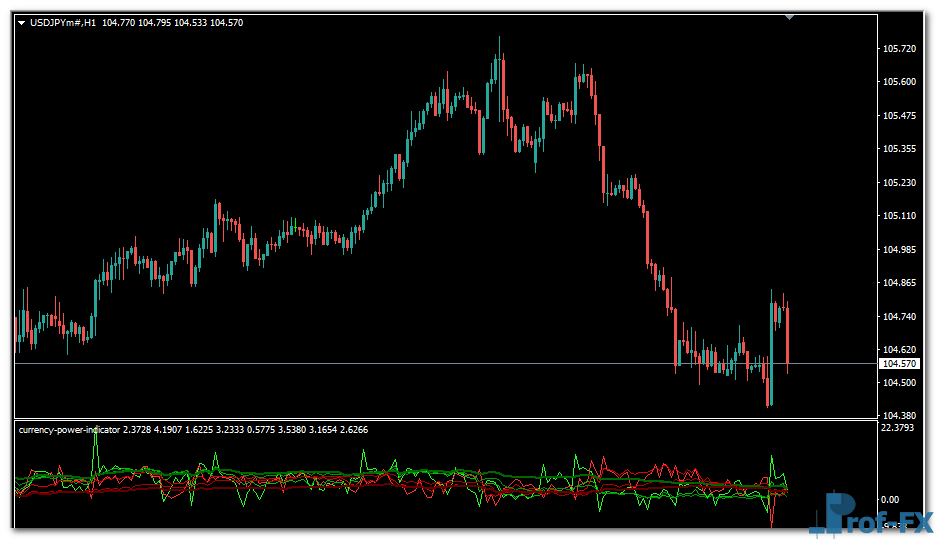
Task: Click the last red candle on the chart
Action: 788,335
